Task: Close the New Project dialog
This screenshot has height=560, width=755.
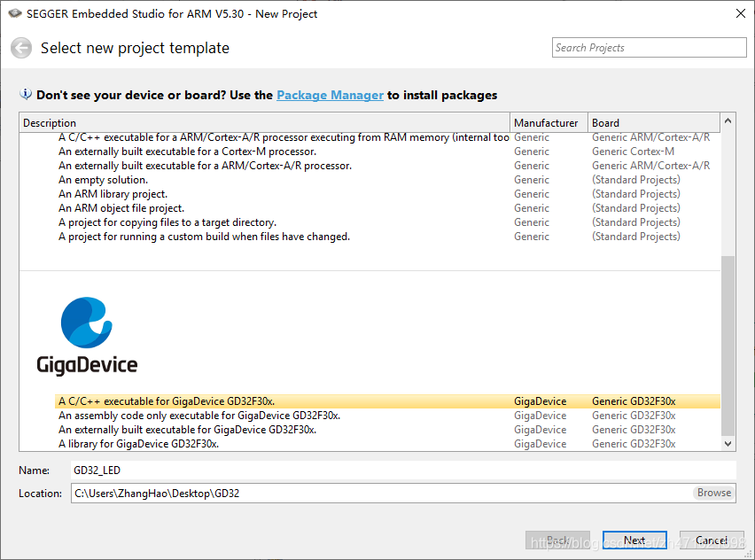Action: (x=741, y=13)
